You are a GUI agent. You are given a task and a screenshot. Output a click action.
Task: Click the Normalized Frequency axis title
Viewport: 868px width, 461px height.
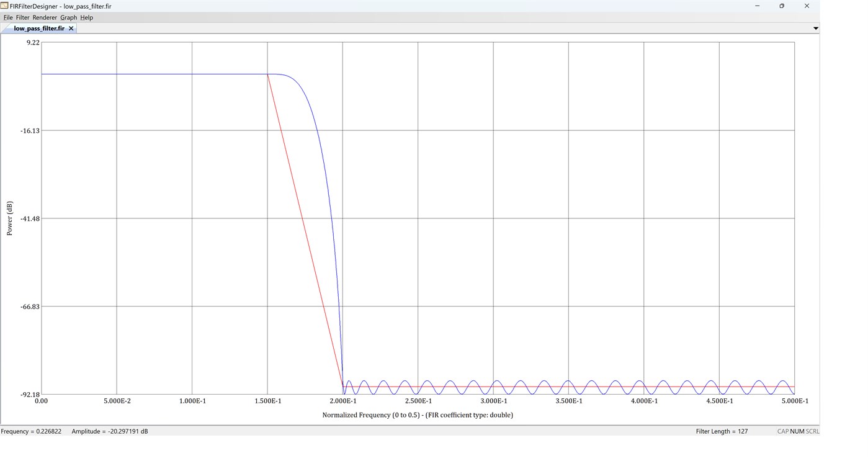click(x=418, y=415)
